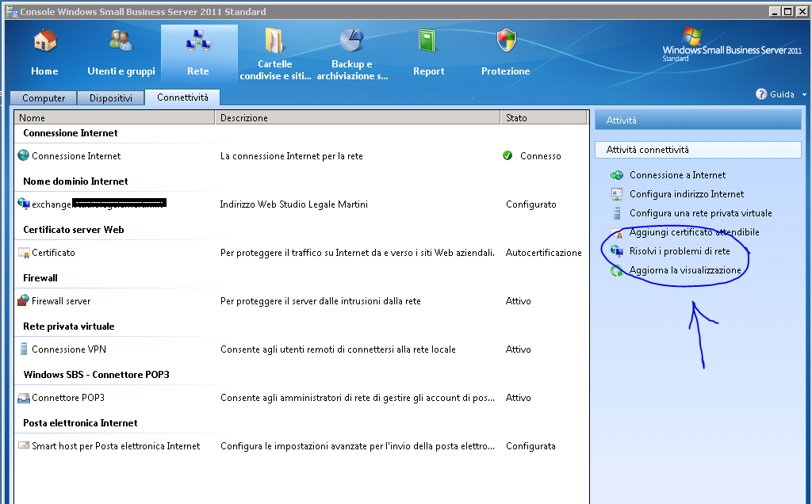Select the Connettività tab
The image size is (812, 504).
point(182,97)
